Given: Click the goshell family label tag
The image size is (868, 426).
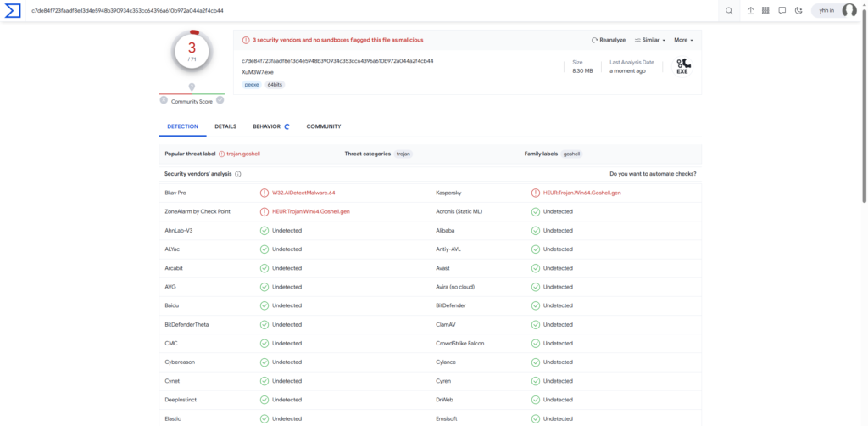Looking at the screenshot, I should [572, 154].
